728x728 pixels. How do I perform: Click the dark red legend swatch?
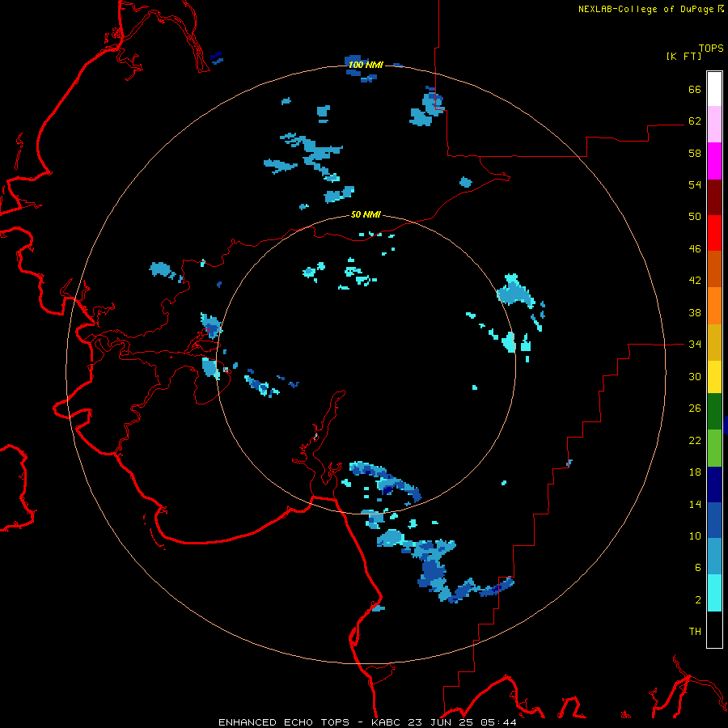(714, 197)
